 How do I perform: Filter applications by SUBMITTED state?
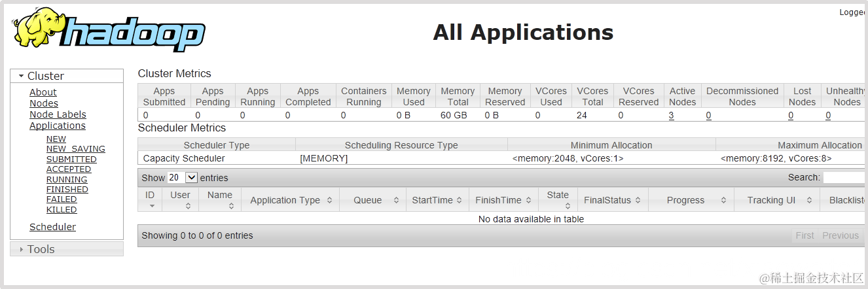pos(71,159)
